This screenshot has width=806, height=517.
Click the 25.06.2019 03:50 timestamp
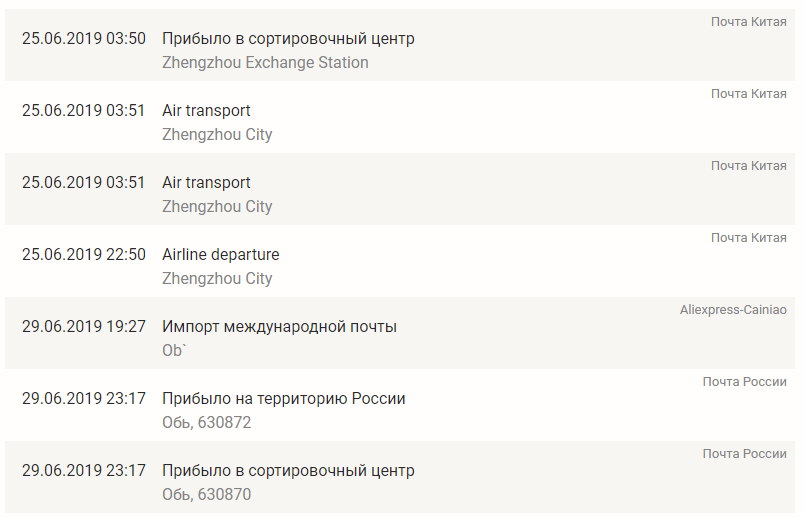point(84,38)
